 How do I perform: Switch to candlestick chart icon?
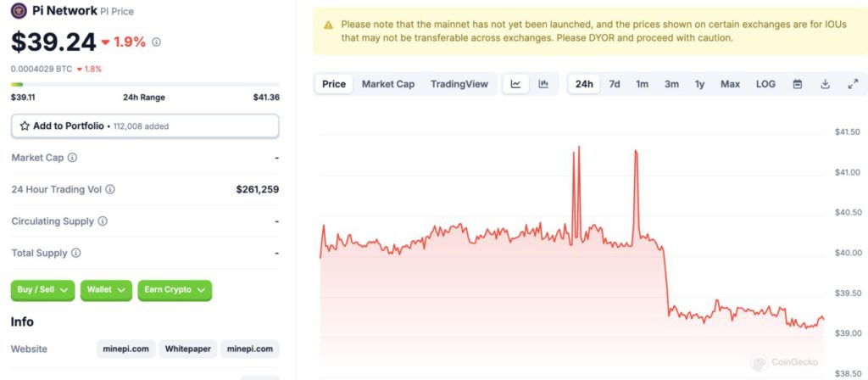click(543, 84)
